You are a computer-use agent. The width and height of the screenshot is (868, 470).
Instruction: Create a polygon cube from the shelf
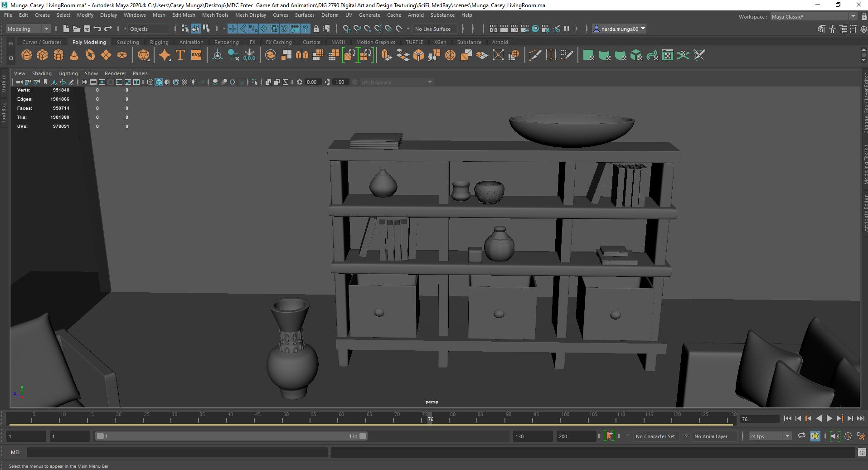[43, 55]
